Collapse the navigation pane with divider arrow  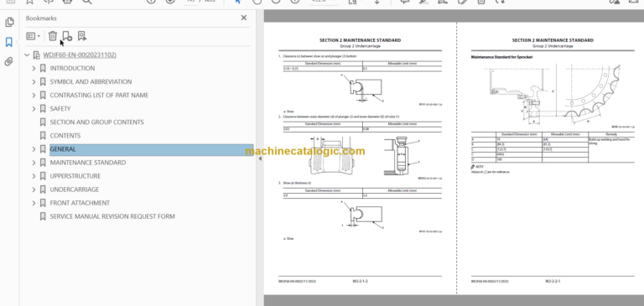260,158
